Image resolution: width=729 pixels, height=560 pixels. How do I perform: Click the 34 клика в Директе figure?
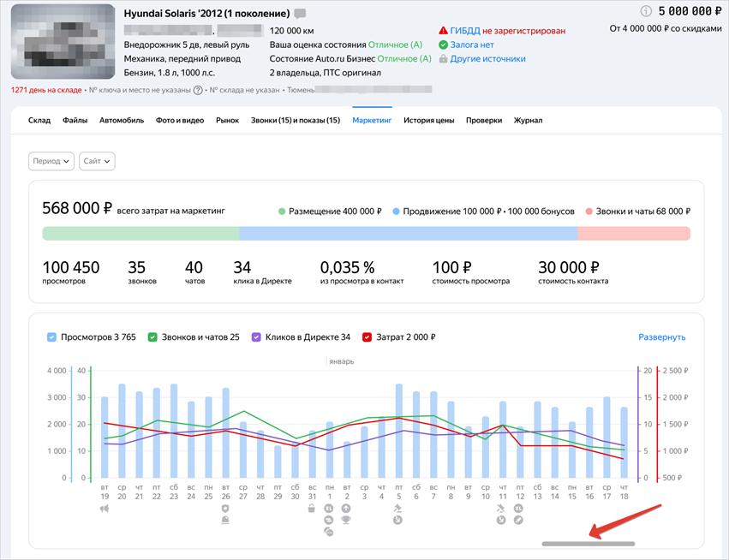pyautogui.click(x=262, y=272)
